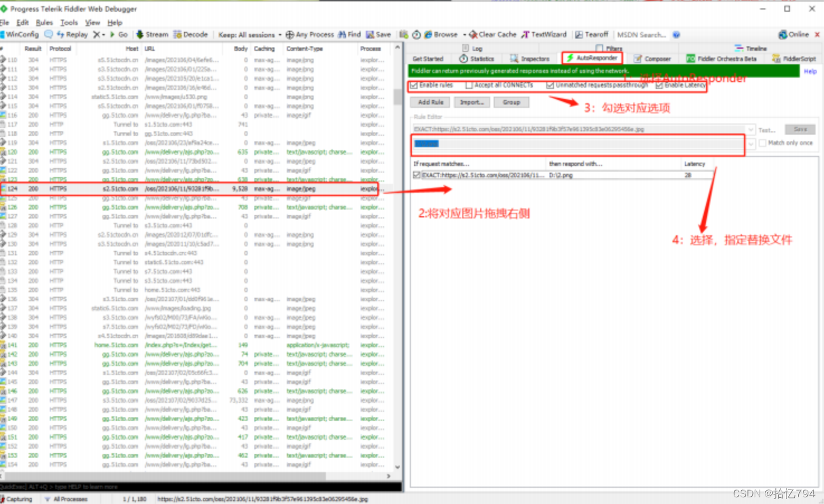Expand the Browse dropdown arrow
Screen dimensions: 824x504
464,35
